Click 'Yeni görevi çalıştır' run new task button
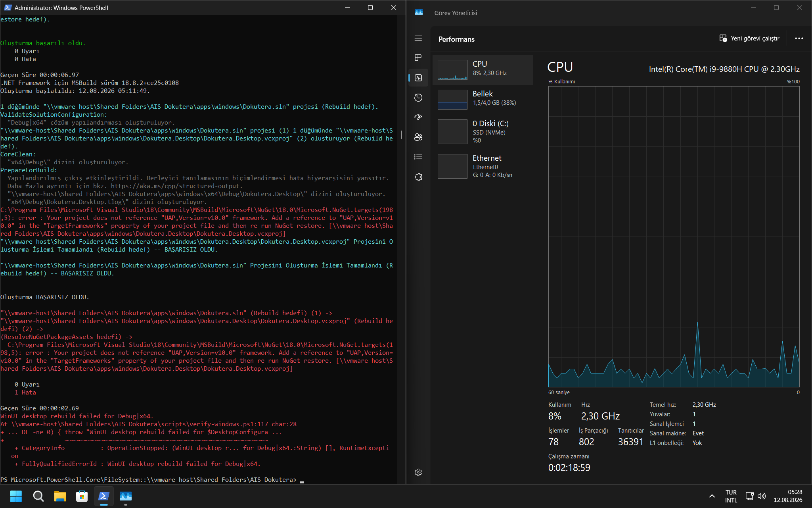The width and height of the screenshot is (812, 508). point(749,38)
